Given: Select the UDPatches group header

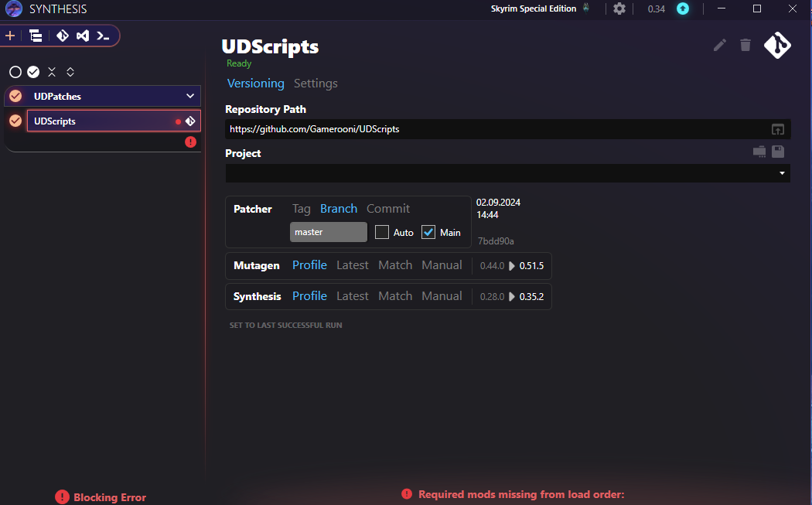Looking at the screenshot, I should (103, 96).
